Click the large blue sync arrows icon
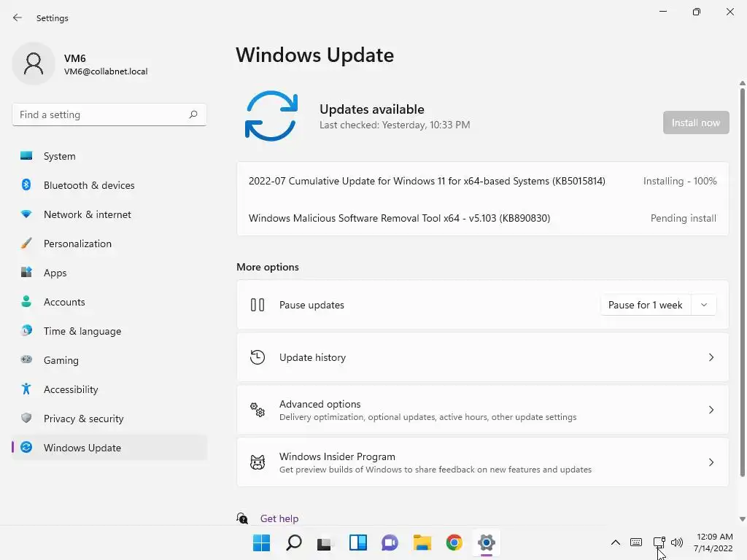747x560 pixels. (x=271, y=116)
